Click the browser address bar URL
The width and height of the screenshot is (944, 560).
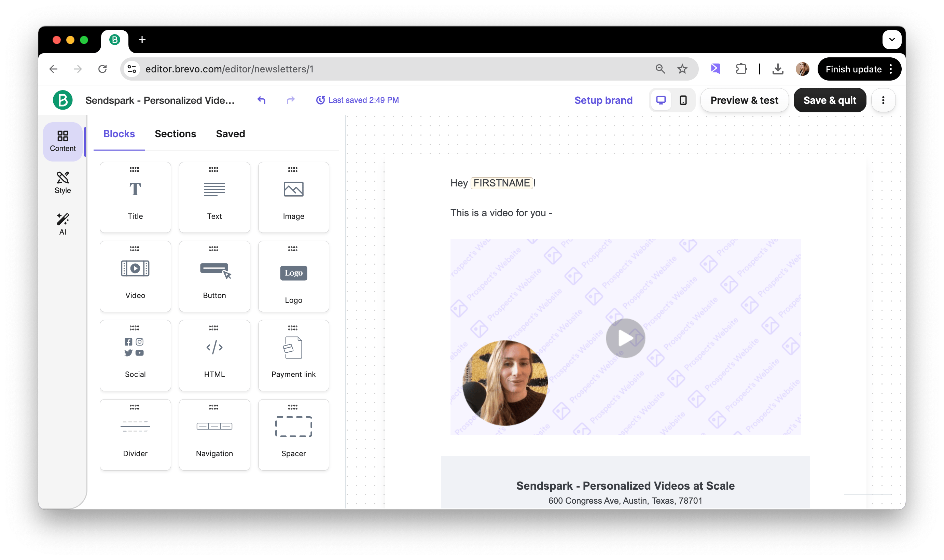[x=230, y=69]
